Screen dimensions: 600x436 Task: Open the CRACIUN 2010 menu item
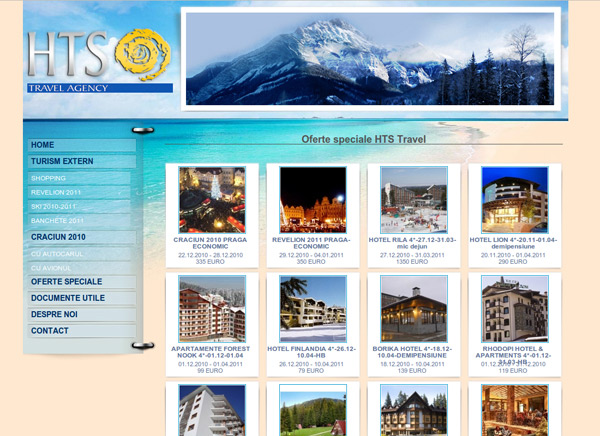point(82,237)
